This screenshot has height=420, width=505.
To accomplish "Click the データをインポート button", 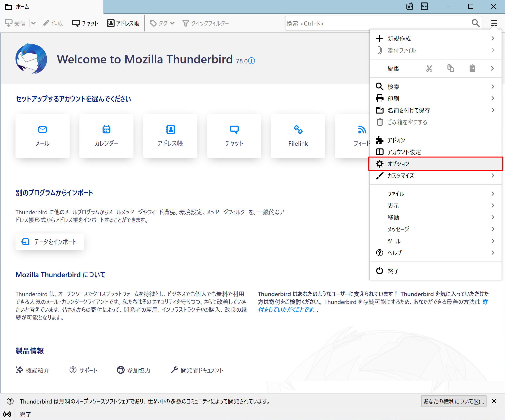I will click(x=50, y=242).
